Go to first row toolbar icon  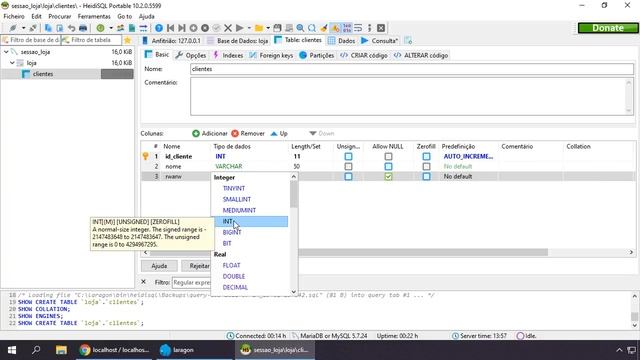171,28
